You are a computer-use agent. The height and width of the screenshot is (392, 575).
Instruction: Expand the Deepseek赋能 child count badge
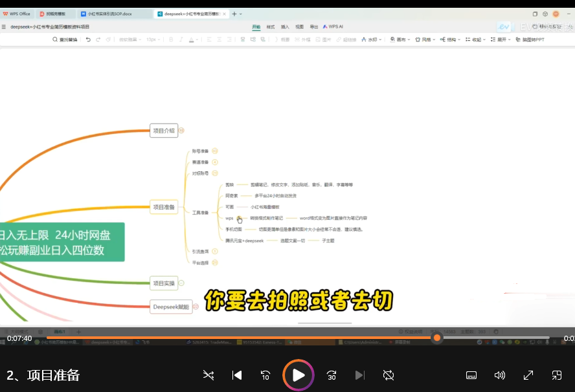196,307
